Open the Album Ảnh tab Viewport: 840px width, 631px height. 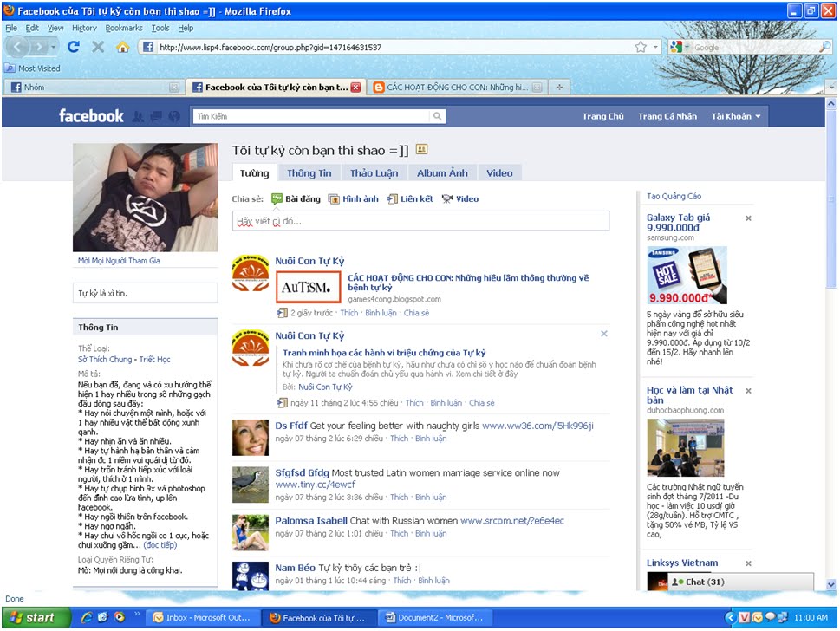point(442,173)
